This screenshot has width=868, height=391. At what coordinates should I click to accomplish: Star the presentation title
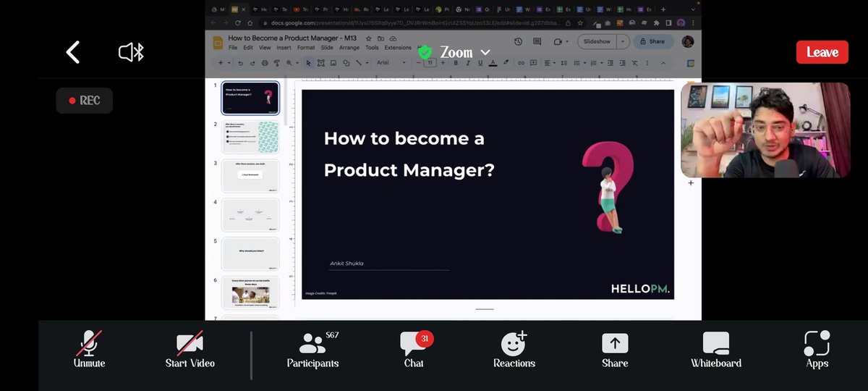[x=368, y=38]
